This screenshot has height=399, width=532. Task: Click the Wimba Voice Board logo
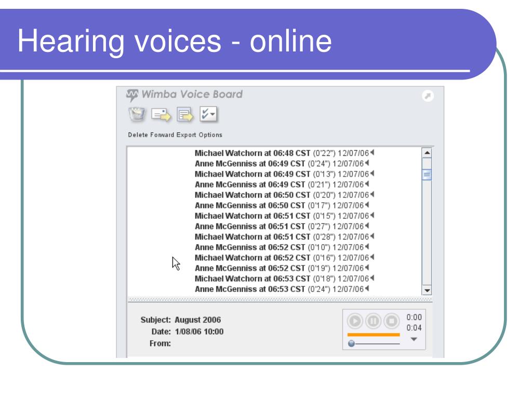tap(184, 95)
